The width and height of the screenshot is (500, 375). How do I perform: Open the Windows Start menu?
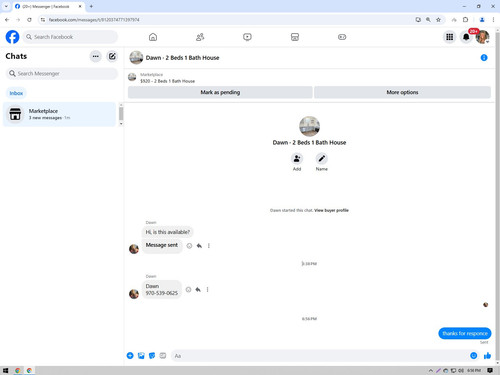point(5,370)
